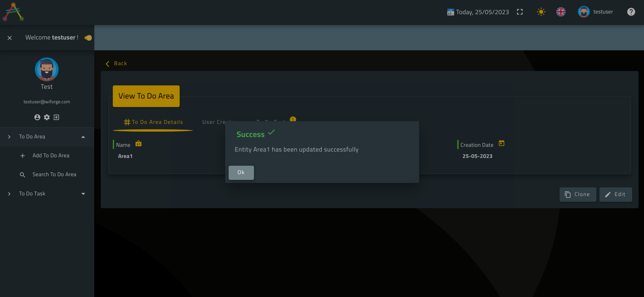Toggle fullscreen mode icon

point(520,12)
